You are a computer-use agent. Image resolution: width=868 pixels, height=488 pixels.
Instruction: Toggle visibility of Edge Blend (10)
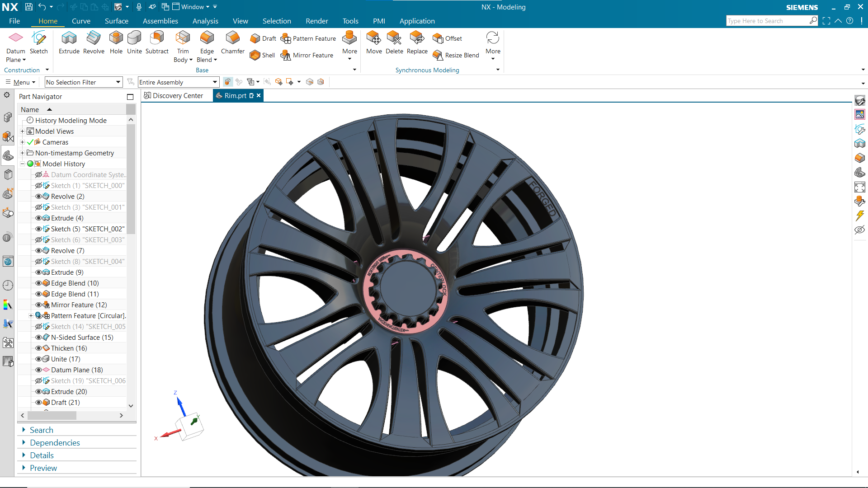(x=38, y=283)
